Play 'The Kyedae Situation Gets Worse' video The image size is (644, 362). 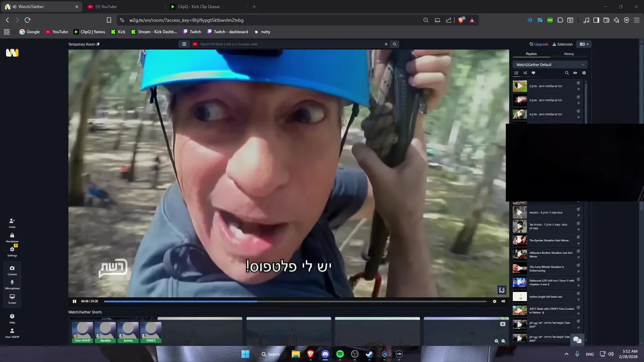point(520,240)
